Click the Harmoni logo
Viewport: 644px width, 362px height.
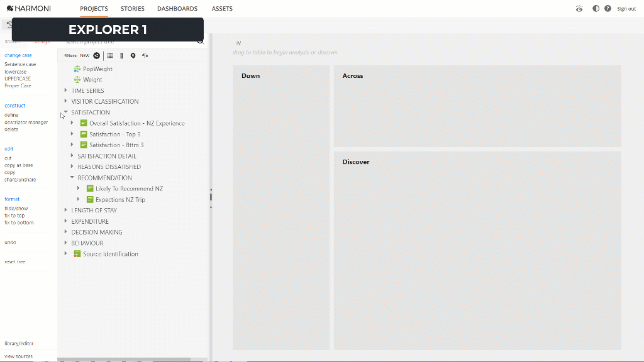29,9
